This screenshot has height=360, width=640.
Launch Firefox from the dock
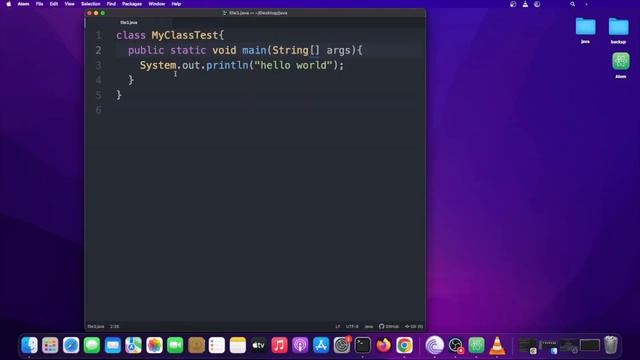(x=383, y=345)
